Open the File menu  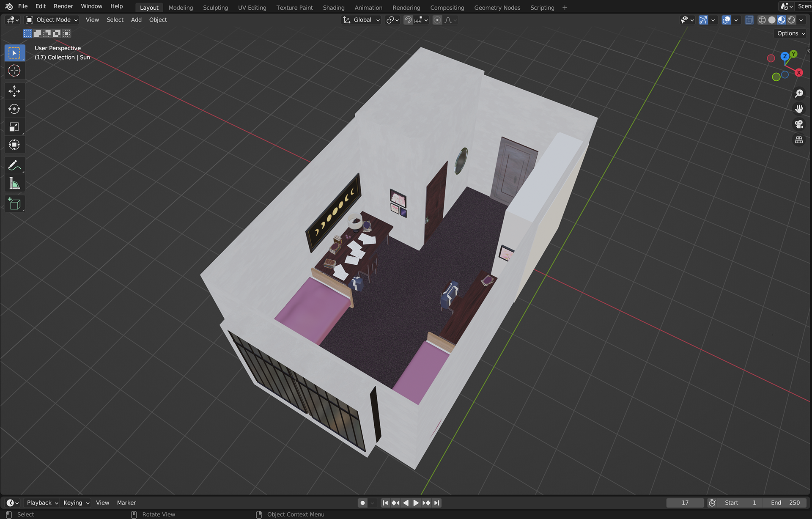23,6
